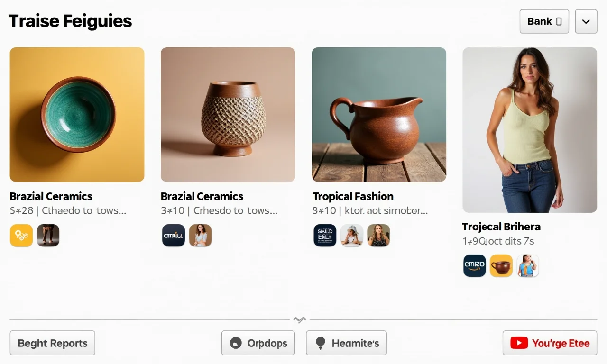Screen dimensions: 607x364
Task: Click the small flag icon inside the Bank button
Action: [x=558, y=21]
